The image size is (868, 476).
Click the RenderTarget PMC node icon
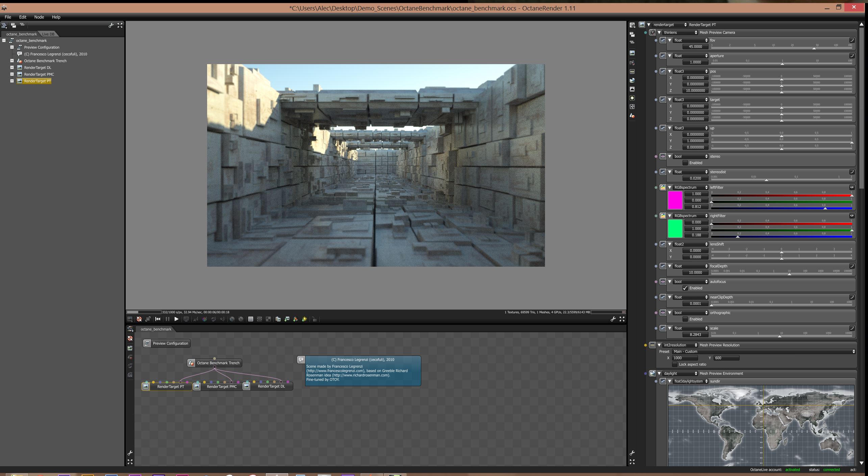click(x=197, y=387)
